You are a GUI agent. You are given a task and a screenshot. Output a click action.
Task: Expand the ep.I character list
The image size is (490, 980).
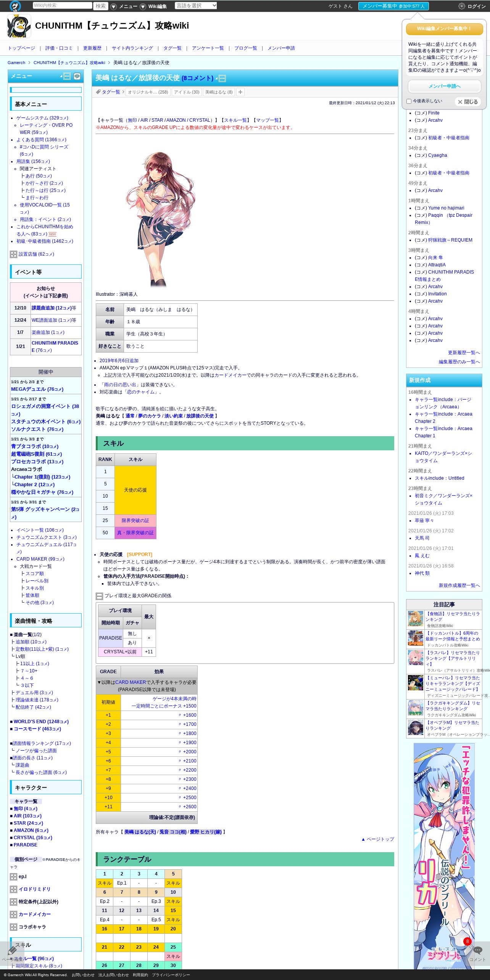click(13, 877)
